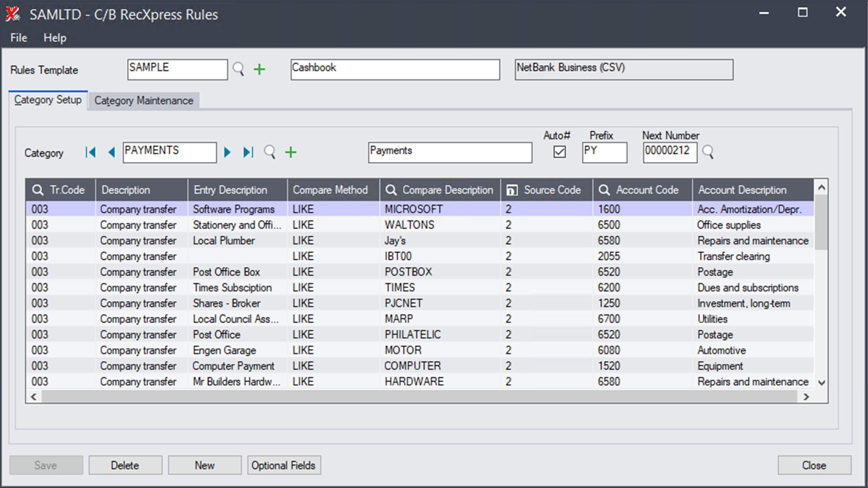Click the Rules Template finder magnifier icon

point(238,69)
